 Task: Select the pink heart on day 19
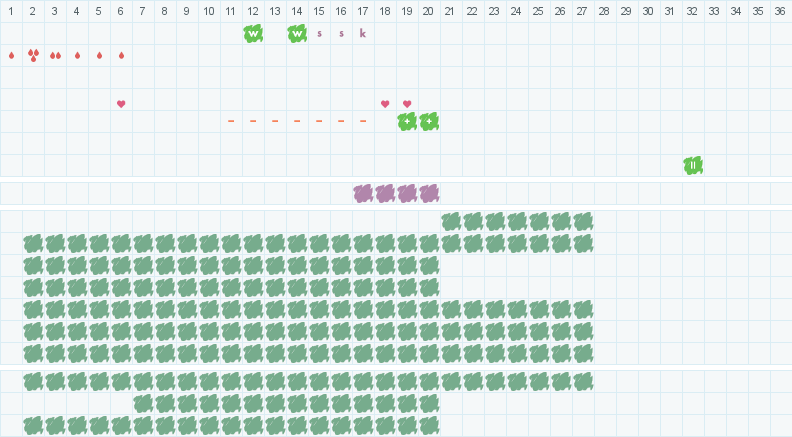click(x=407, y=104)
